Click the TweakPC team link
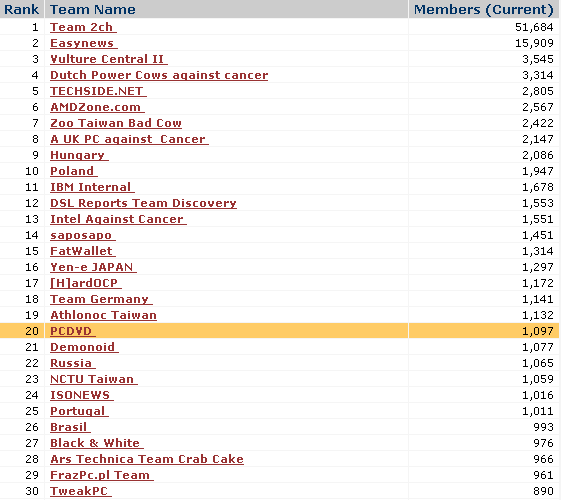Viewport: 561px width, 500px height. (81, 491)
